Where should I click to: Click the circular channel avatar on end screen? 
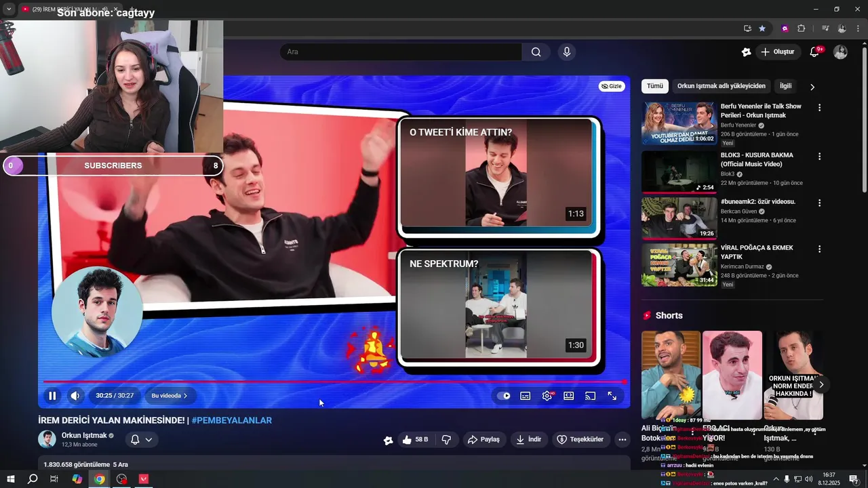(98, 311)
